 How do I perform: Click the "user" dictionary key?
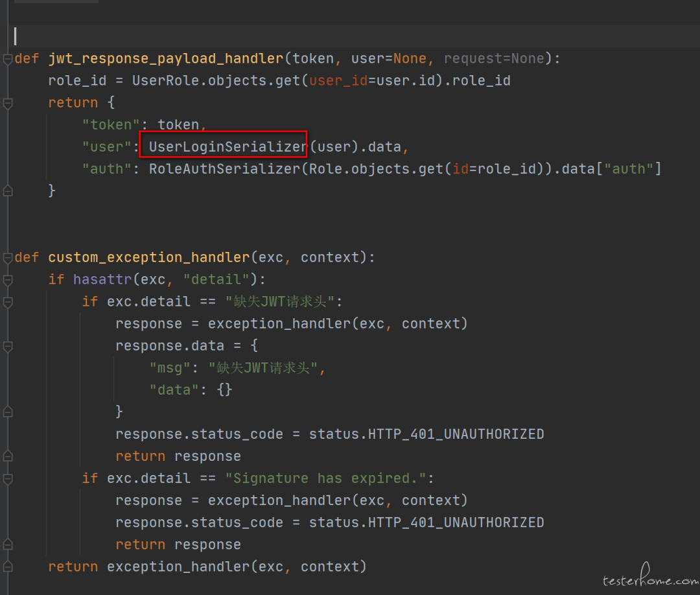click(107, 147)
